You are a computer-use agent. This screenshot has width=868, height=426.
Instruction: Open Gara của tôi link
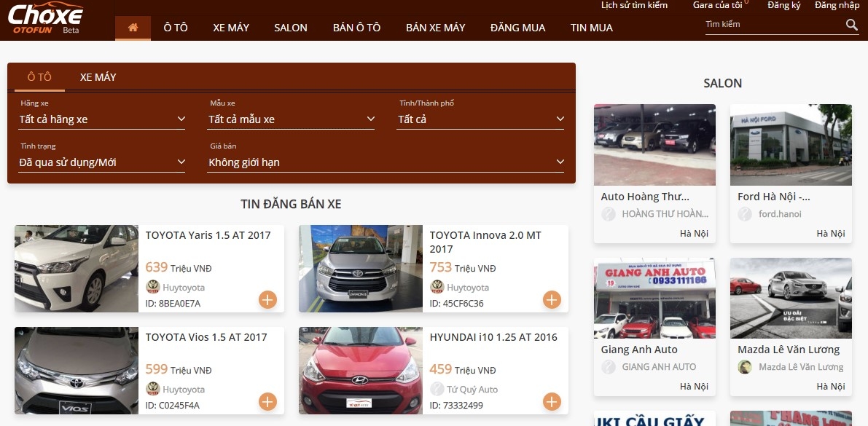pos(717,5)
